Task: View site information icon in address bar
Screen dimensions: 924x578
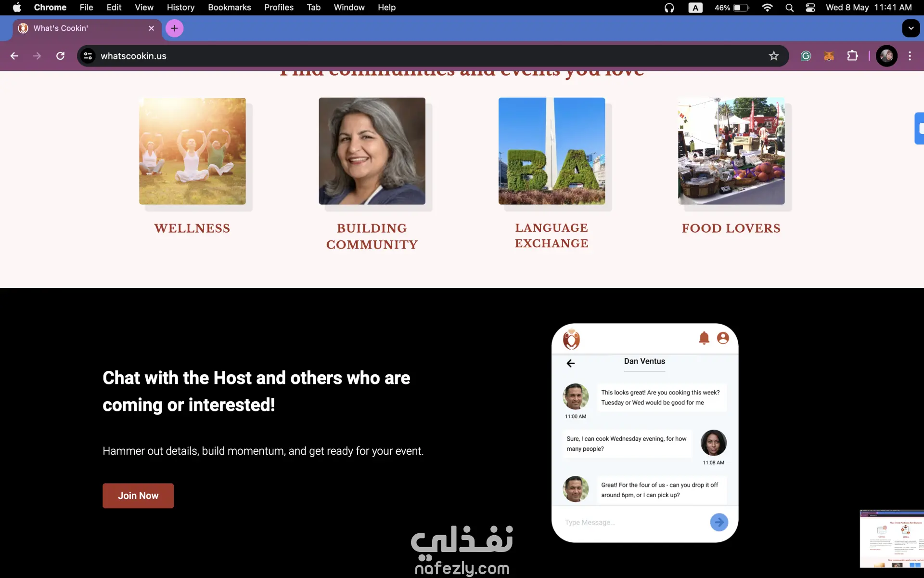Action: coord(88,56)
